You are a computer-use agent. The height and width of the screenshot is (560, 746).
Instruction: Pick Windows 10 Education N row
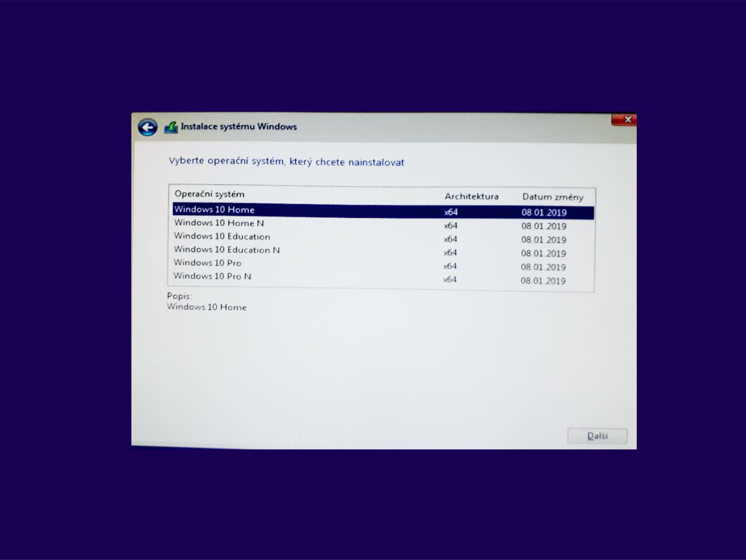click(x=226, y=250)
